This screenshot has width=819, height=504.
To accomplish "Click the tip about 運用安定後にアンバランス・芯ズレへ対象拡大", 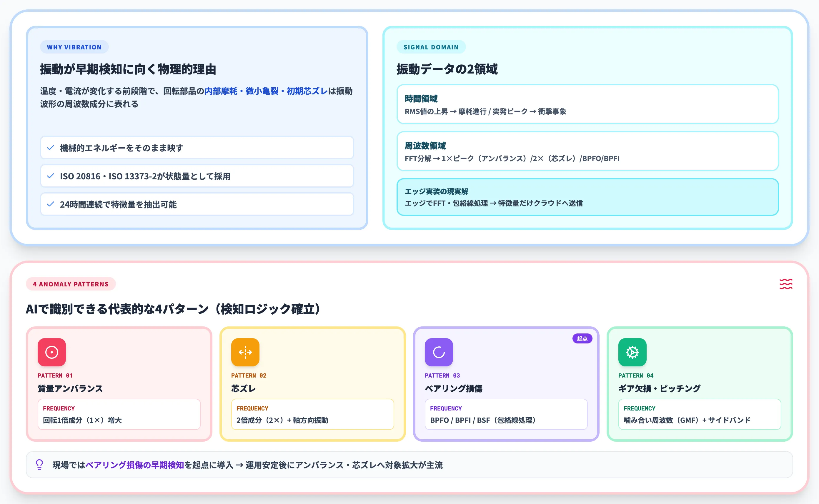I will tap(409, 465).
